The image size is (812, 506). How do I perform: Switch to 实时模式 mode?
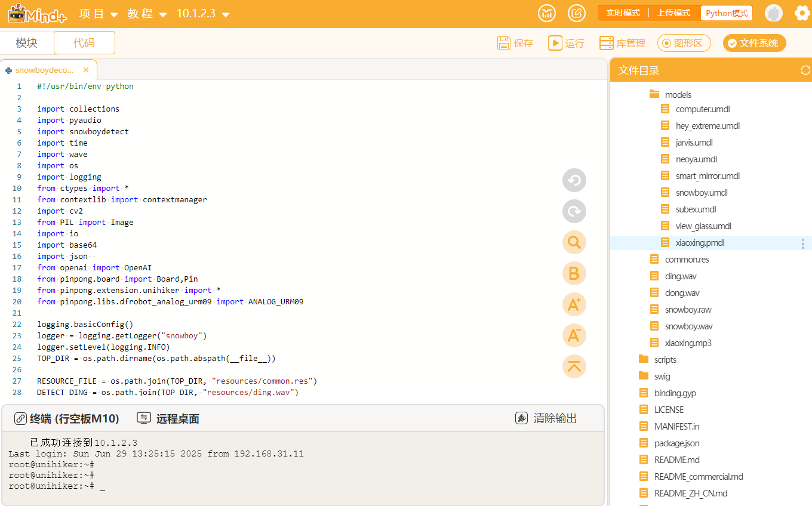tap(623, 13)
